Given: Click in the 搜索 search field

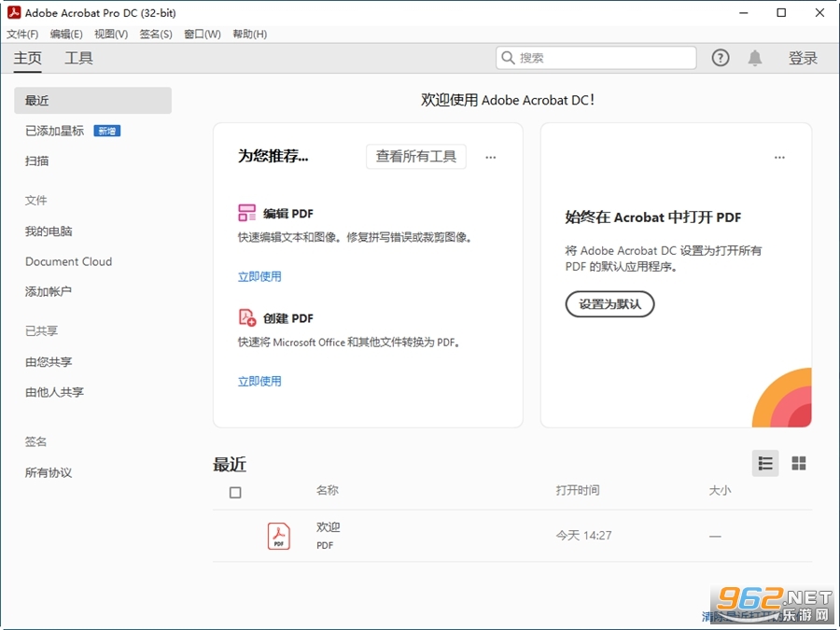Looking at the screenshot, I should pos(595,58).
